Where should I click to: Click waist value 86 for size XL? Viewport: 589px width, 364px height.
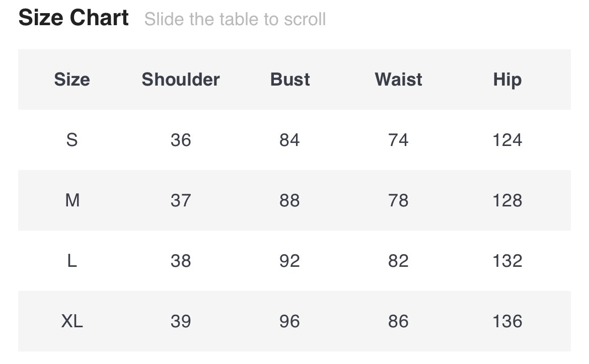coord(398,321)
